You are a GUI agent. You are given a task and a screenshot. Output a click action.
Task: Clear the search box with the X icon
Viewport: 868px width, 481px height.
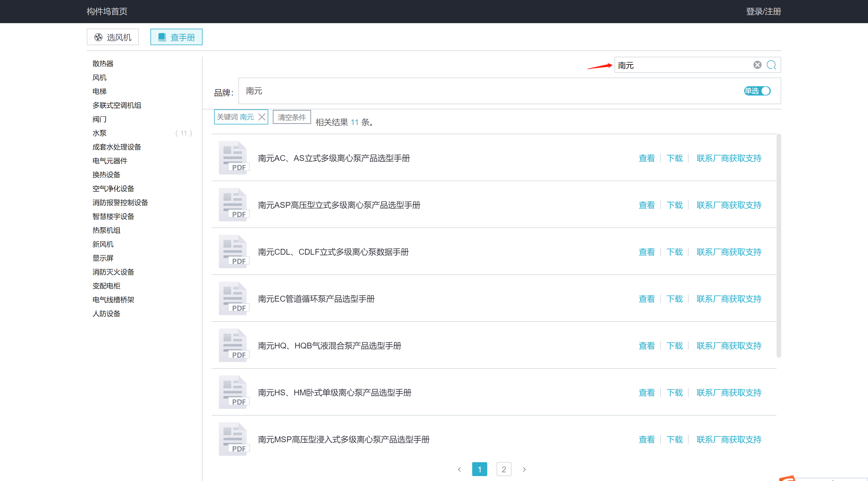coord(757,65)
